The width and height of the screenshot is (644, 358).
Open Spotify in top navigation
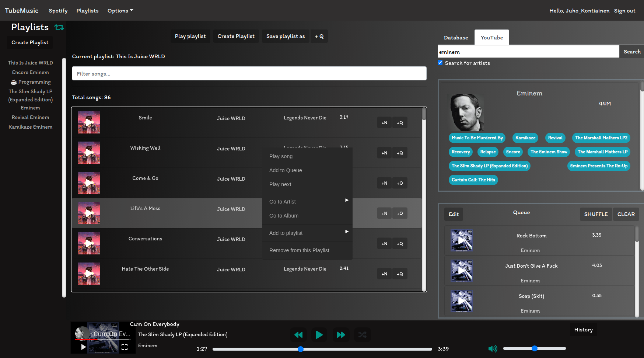(58, 11)
